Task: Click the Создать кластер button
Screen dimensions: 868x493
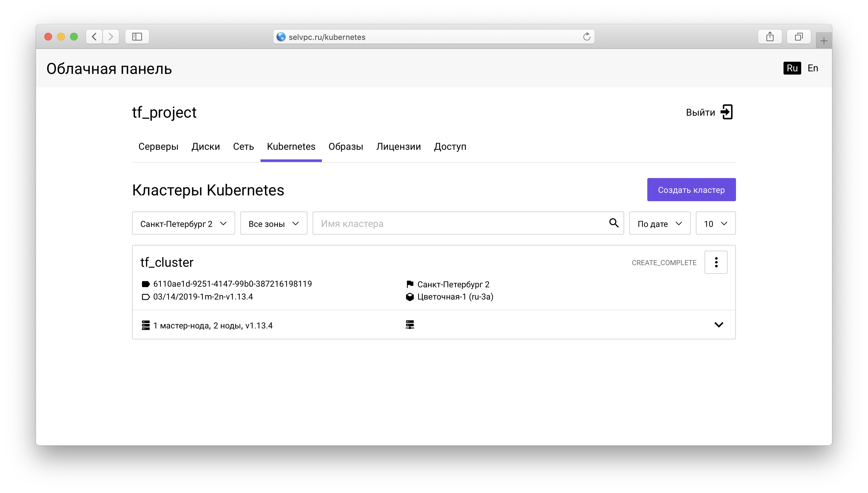Action: click(691, 190)
